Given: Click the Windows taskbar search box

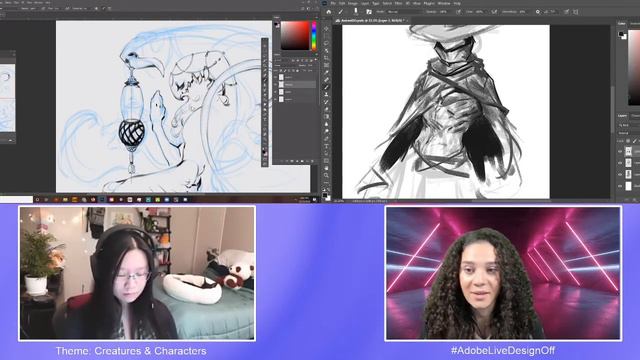Looking at the screenshot, I should (16, 200).
